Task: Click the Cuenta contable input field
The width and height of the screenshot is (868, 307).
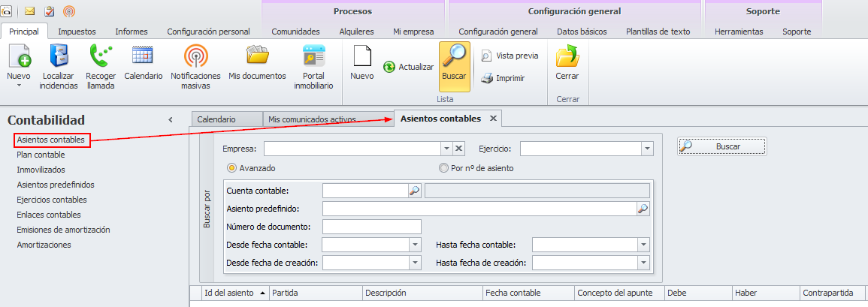Action: pos(366,191)
